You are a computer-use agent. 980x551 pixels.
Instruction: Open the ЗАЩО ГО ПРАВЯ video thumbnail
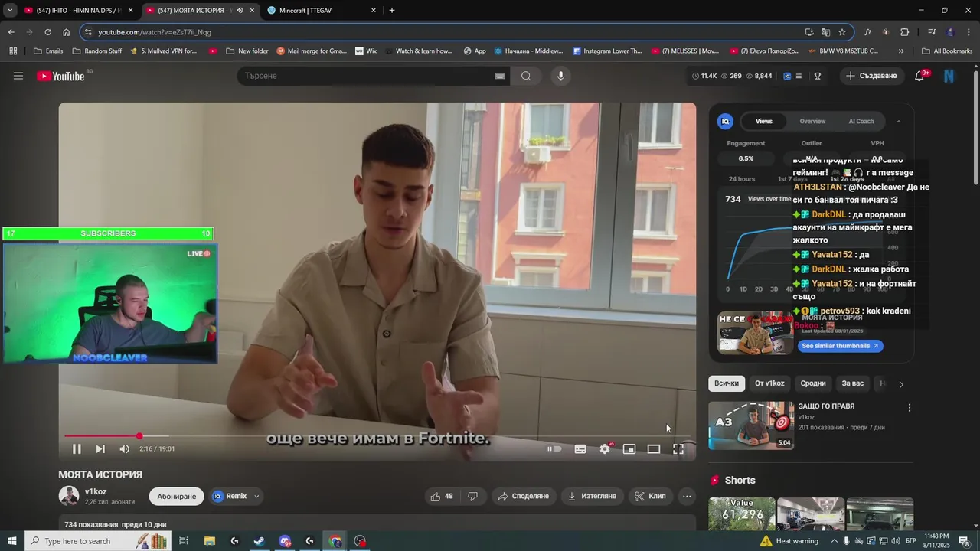click(751, 425)
